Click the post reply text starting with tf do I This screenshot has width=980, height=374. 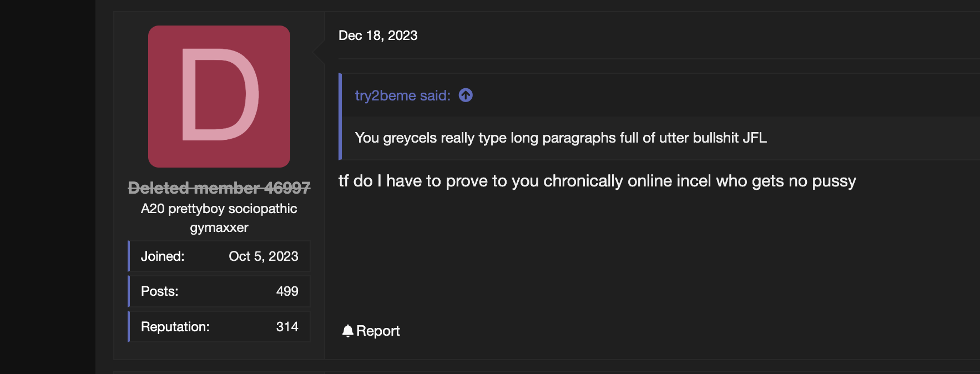(x=597, y=180)
